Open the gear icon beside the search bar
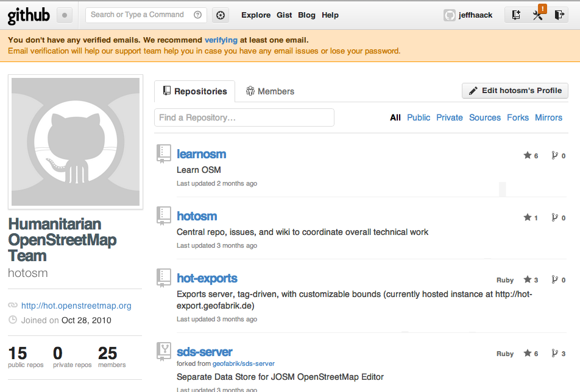This screenshot has width=580, height=392. click(x=221, y=15)
